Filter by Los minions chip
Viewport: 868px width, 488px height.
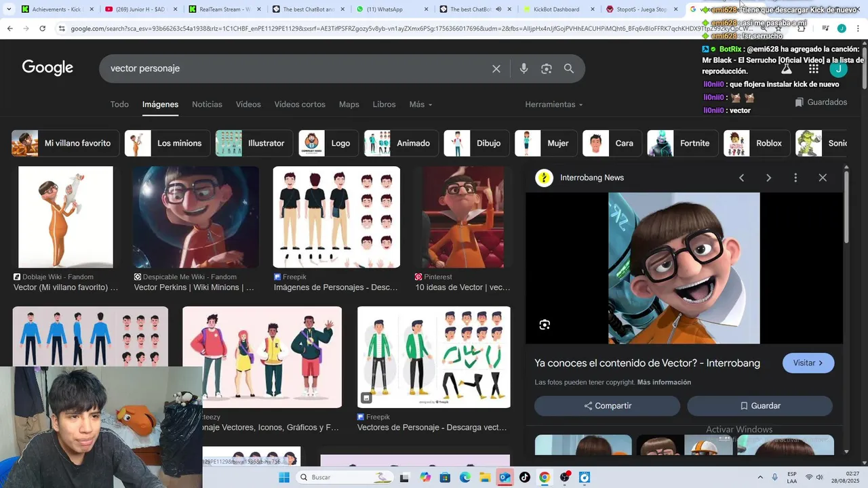(x=167, y=143)
